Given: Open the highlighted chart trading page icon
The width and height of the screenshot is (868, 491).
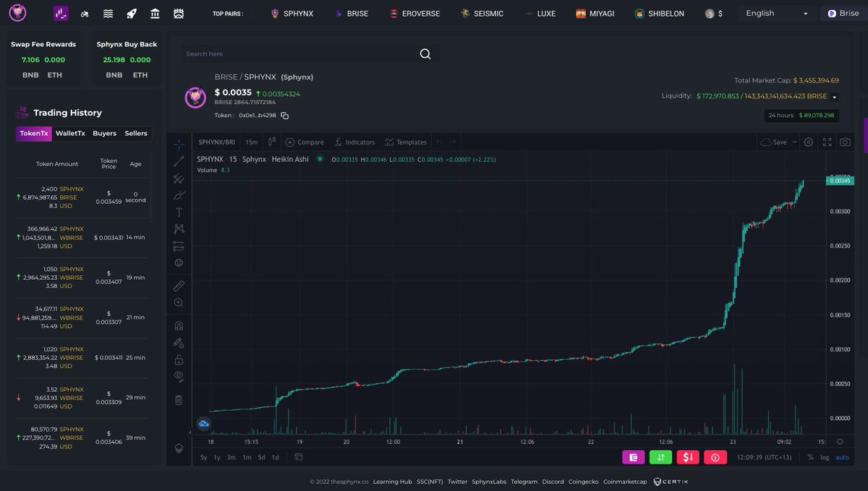Looking at the screenshot, I should pyautogui.click(x=61, y=13).
